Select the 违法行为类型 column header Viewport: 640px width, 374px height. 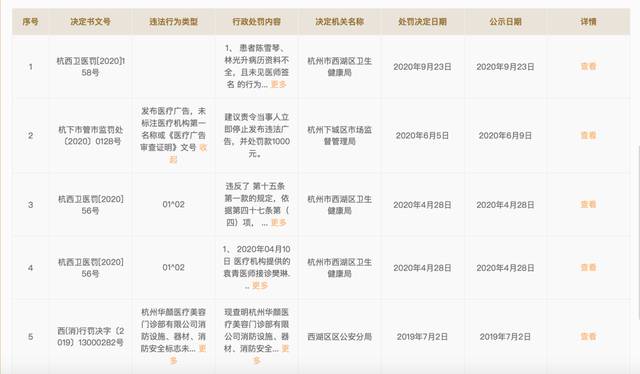point(173,22)
